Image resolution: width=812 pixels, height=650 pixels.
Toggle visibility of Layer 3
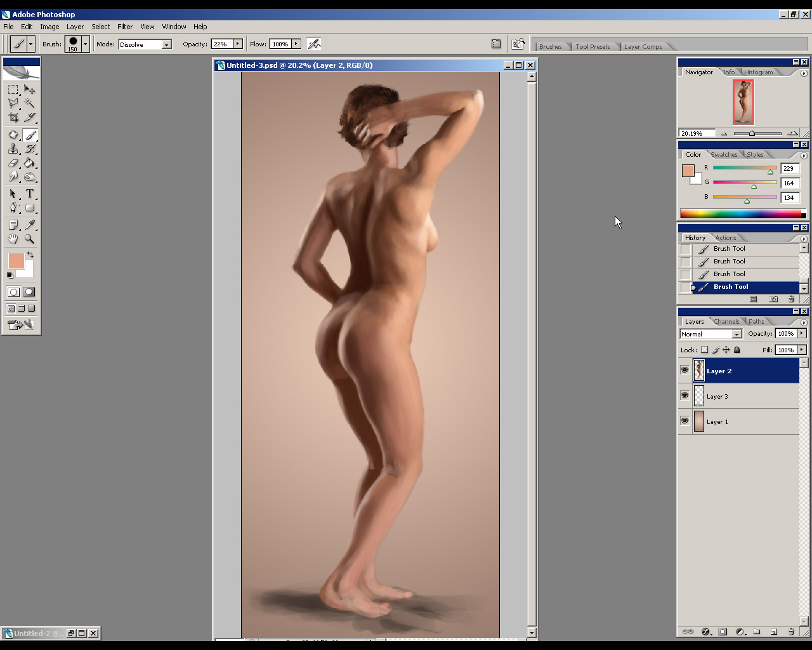click(685, 396)
